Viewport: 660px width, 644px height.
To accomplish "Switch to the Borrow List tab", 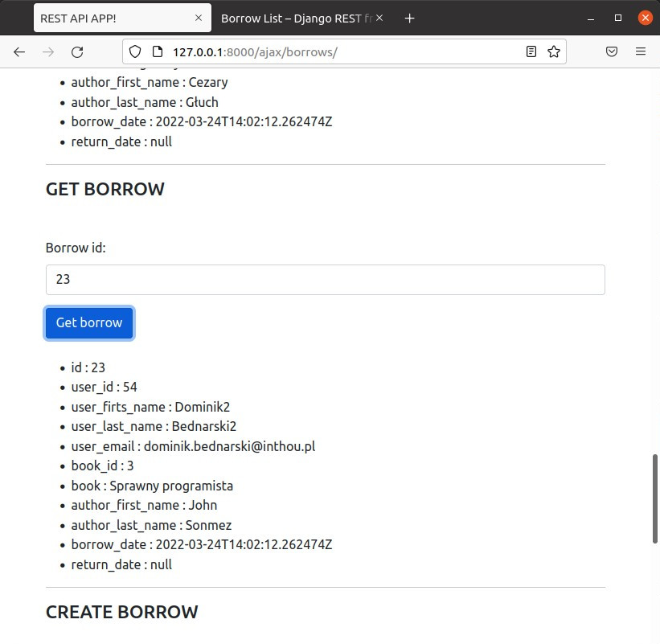I will 293,18.
